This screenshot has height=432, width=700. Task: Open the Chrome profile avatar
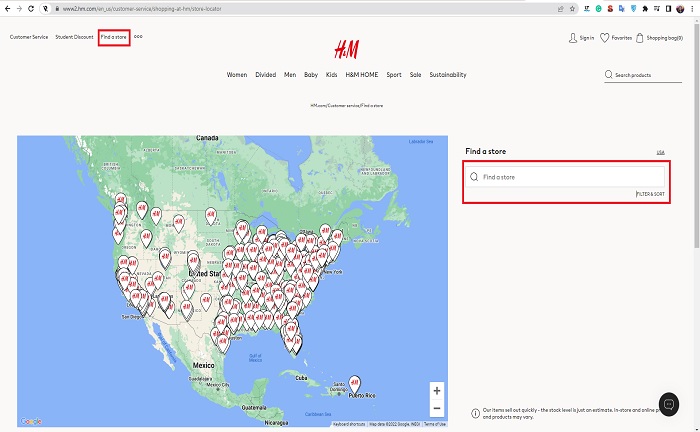pos(680,8)
